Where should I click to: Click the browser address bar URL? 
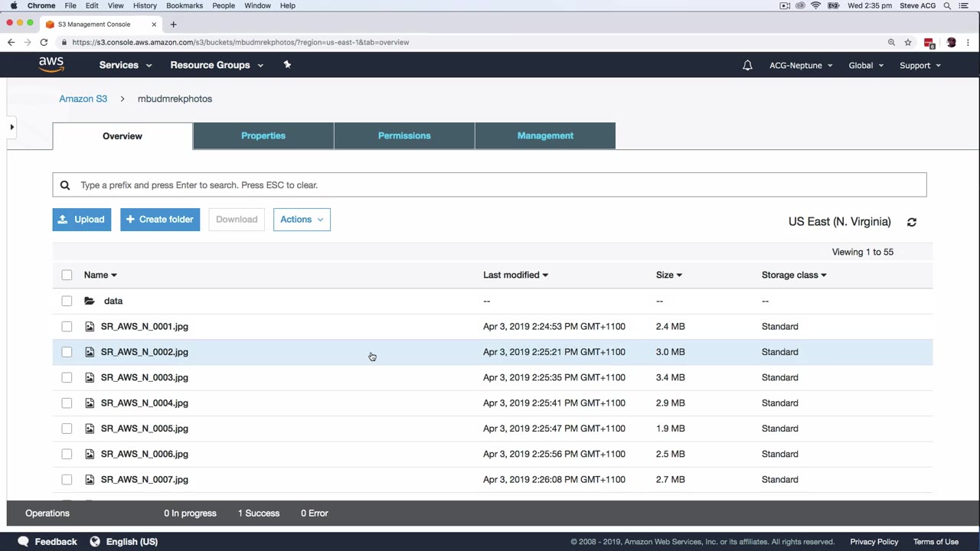click(240, 42)
